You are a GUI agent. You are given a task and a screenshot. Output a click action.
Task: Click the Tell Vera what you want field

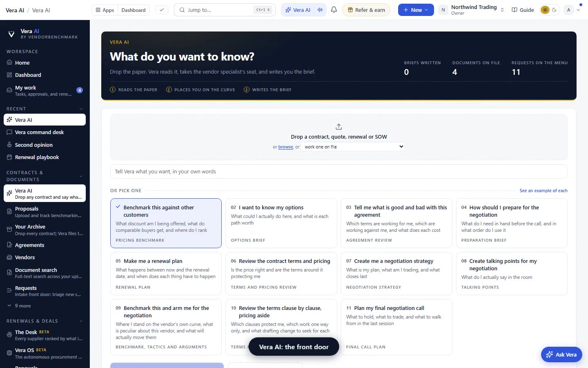pyautogui.click(x=339, y=172)
